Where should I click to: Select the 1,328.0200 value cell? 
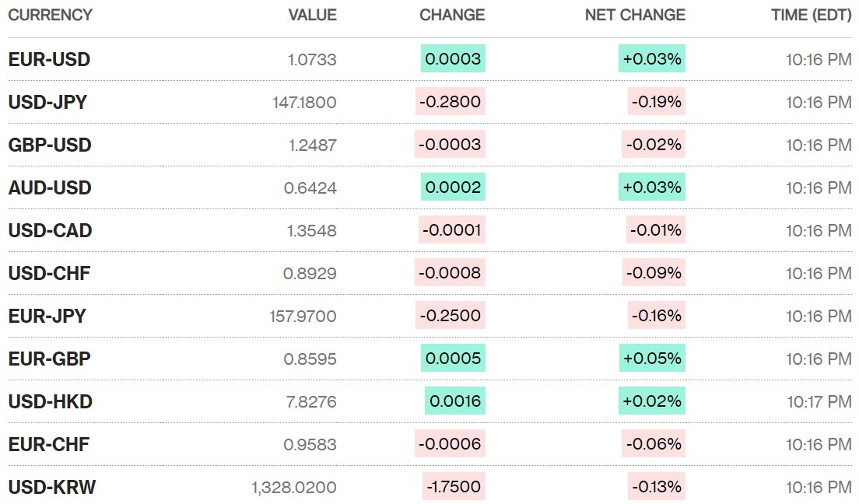pyautogui.click(x=294, y=487)
